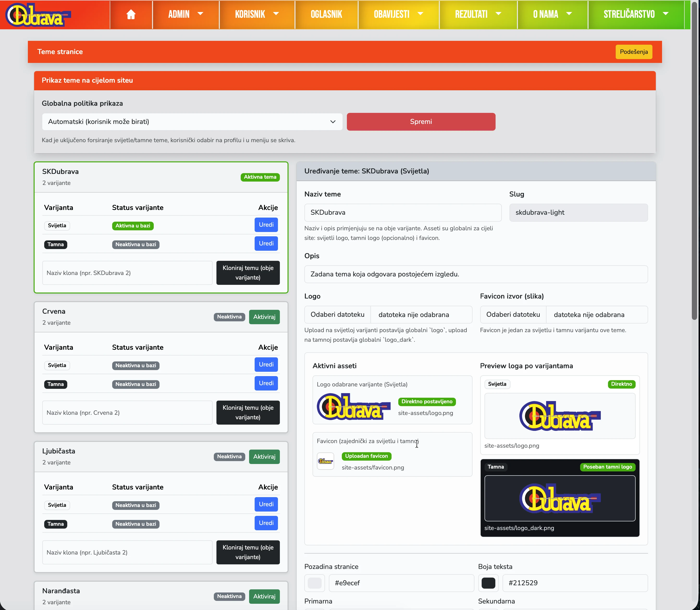Open the REZULTATI menu
The image size is (700, 610).
478,14
